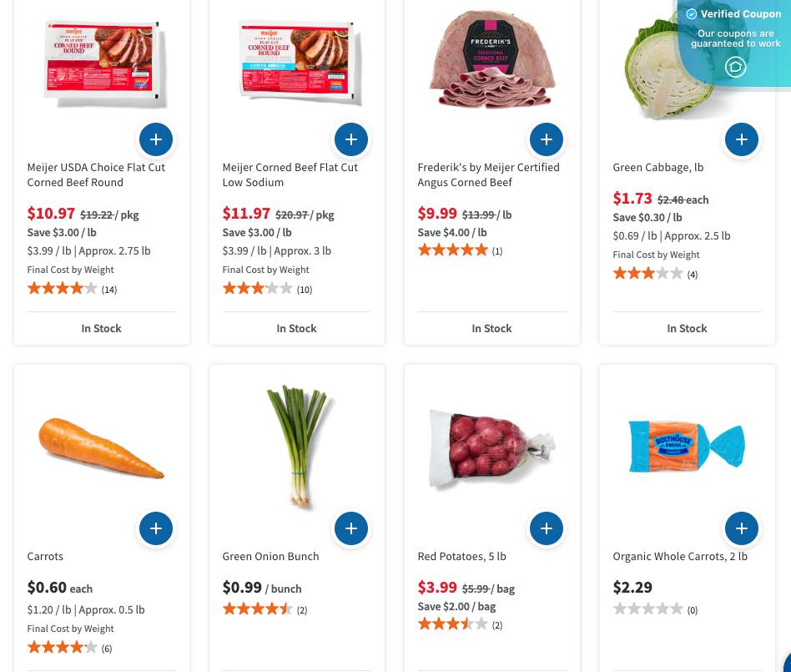
Task: Open Red Potatoes, 5 lb product title
Action: (461, 556)
